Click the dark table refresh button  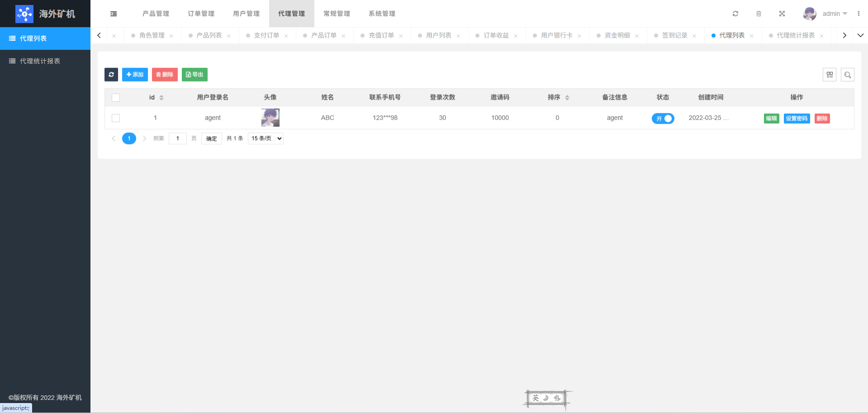point(111,75)
